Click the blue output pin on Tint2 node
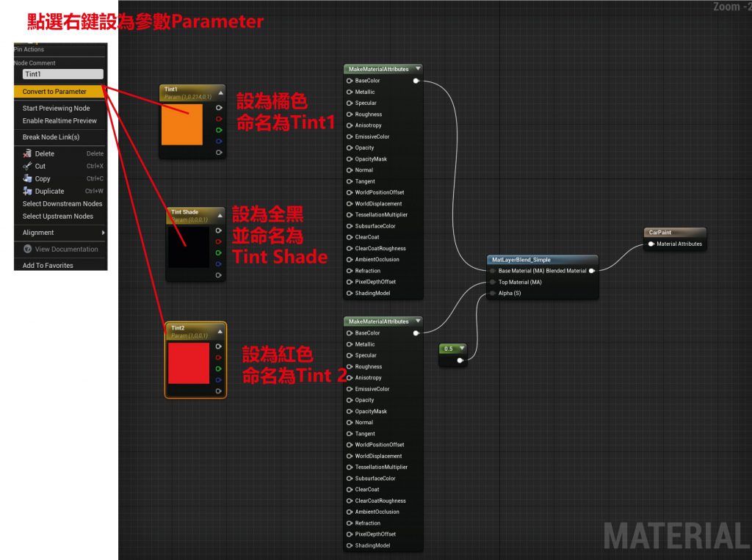 [x=218, y=380]
